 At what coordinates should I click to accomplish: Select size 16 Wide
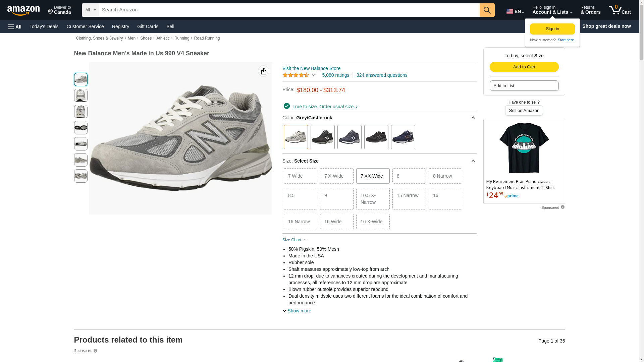336,222
